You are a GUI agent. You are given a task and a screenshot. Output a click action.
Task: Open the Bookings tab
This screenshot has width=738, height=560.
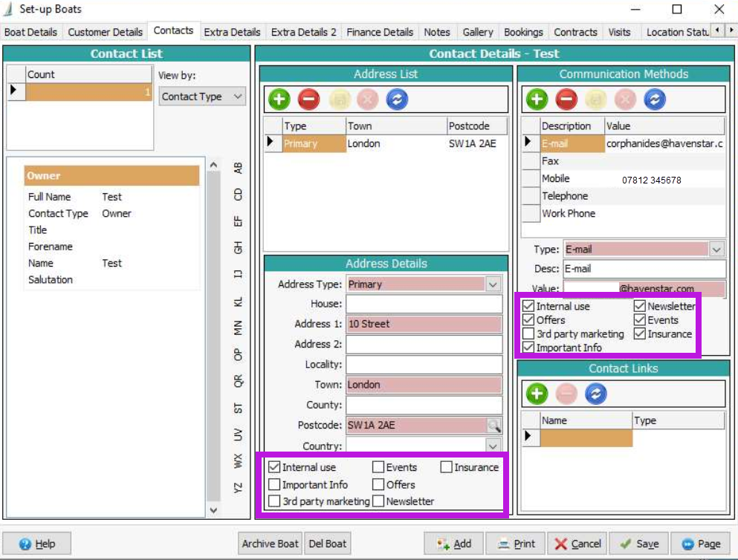[523, 32]
